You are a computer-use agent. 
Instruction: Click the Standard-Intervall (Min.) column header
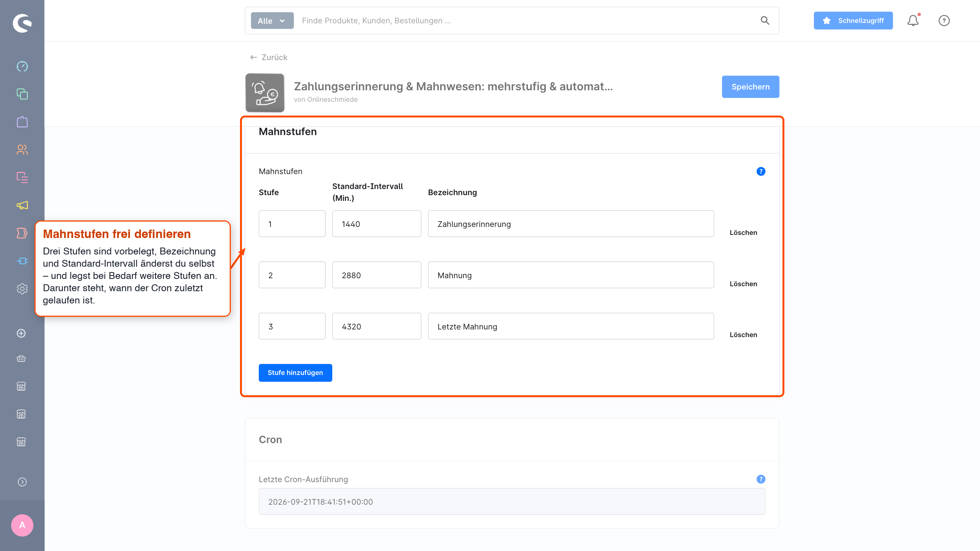[367, 192]
